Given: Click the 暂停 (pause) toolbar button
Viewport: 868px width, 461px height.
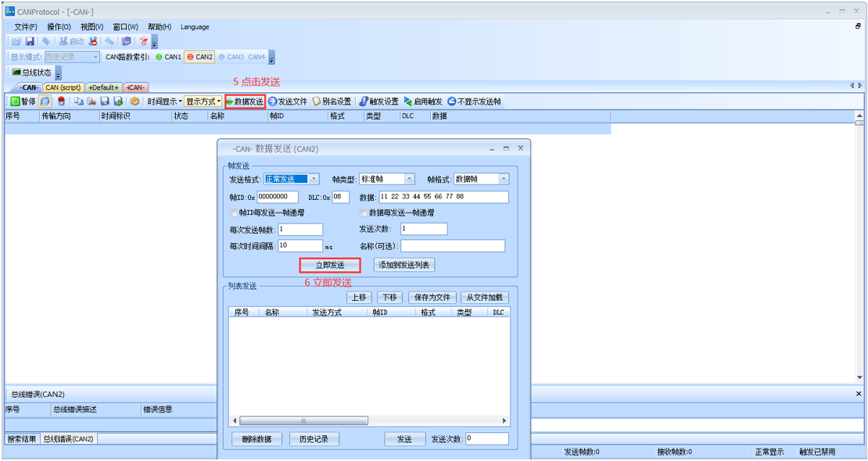Looking at the screenshot, I should [23, 102].
